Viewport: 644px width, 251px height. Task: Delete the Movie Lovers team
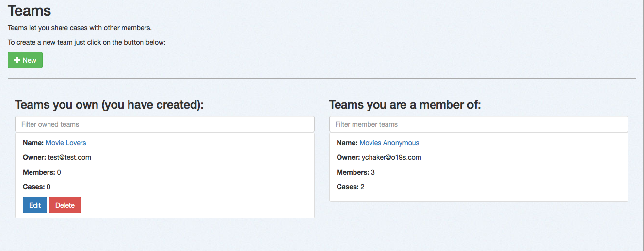click(65, 205)
